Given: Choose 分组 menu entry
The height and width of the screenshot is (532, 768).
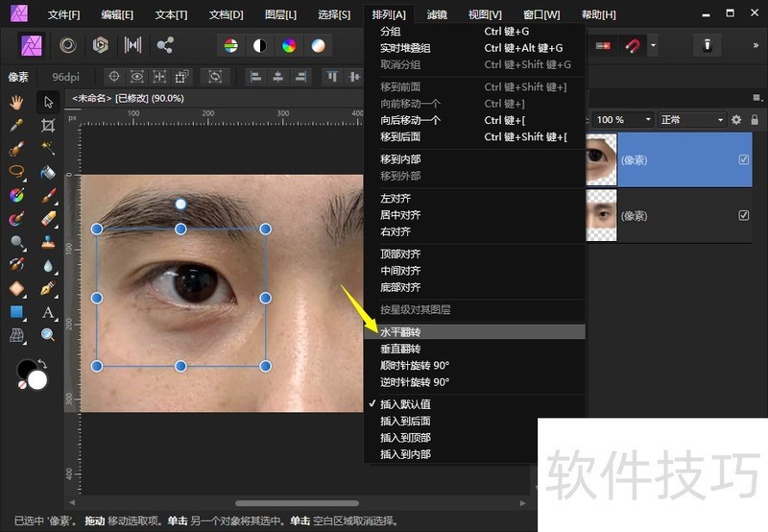Looking at the screenshot, I should (x=474, y=32).
